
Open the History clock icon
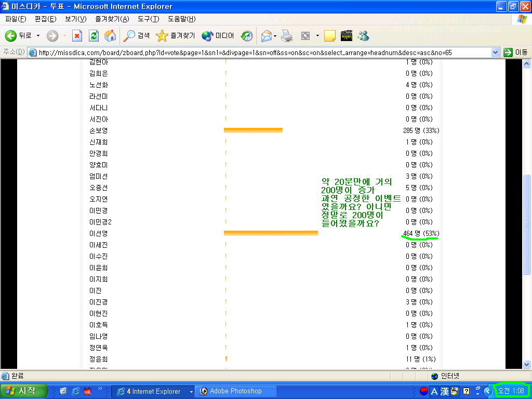[247, 36]
